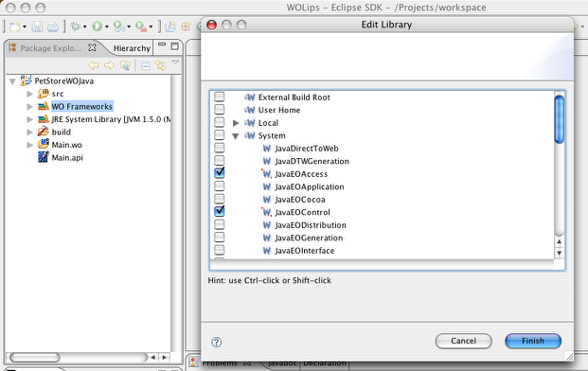The width and height of the screenshot is (588, 371).
Task: Click the Print toolbar icon
Action: pos(52,26)
